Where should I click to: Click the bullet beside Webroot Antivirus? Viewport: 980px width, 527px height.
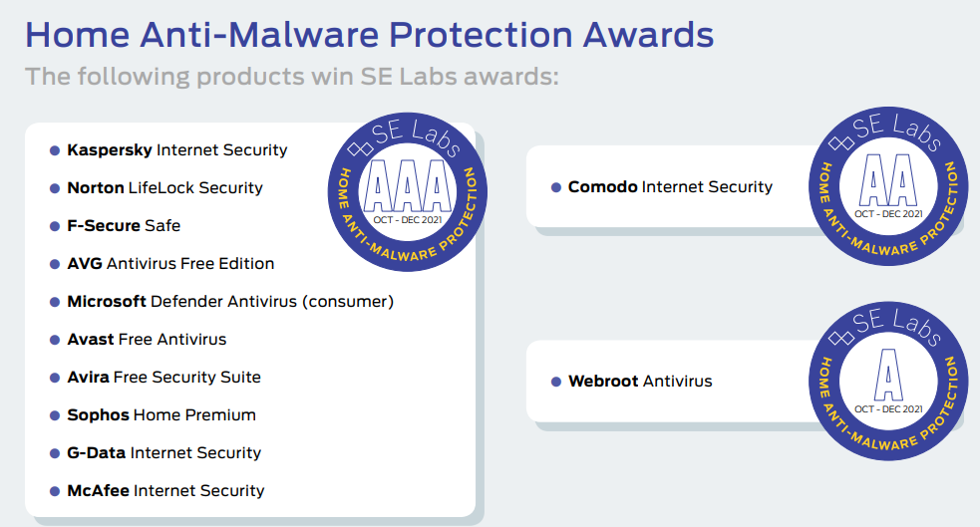[555, 382]
